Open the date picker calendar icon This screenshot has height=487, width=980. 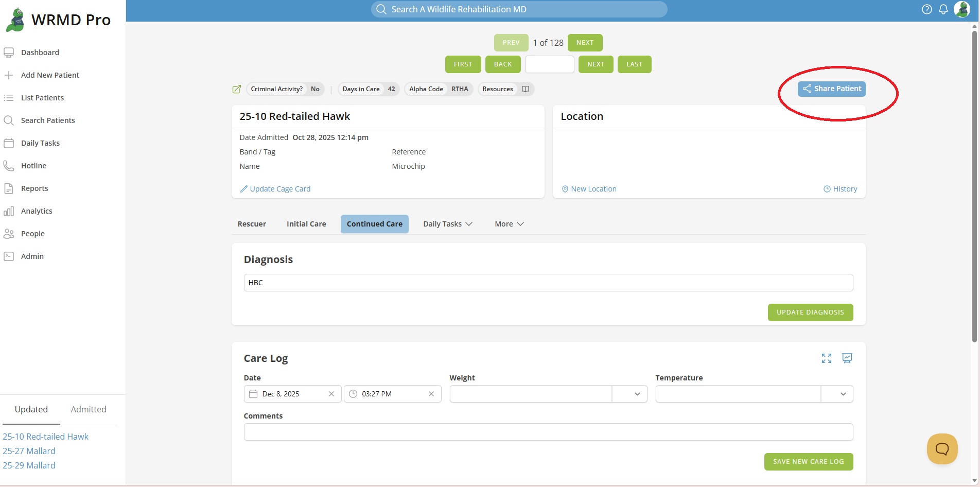click(253, 394)
